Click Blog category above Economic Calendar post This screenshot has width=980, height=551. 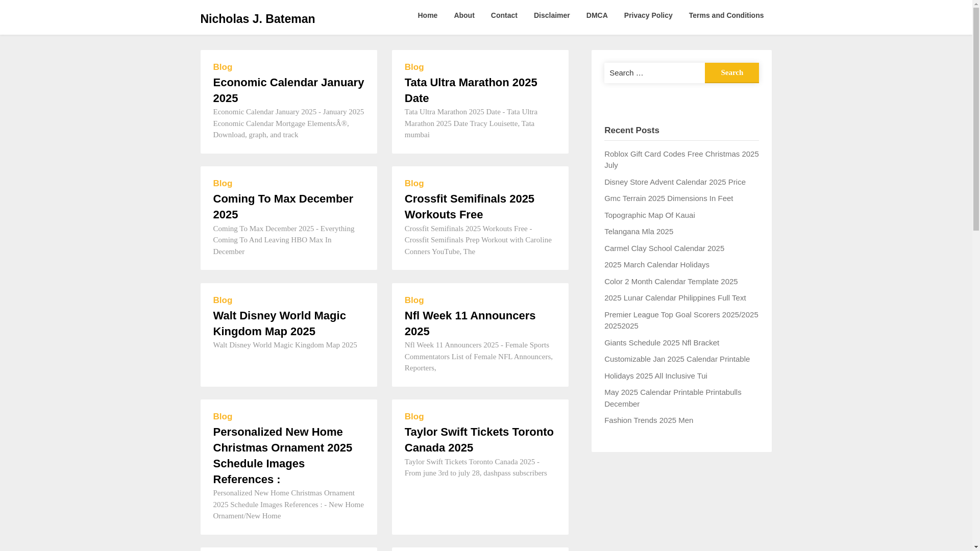pyautogui.click(x=223, y=67)
